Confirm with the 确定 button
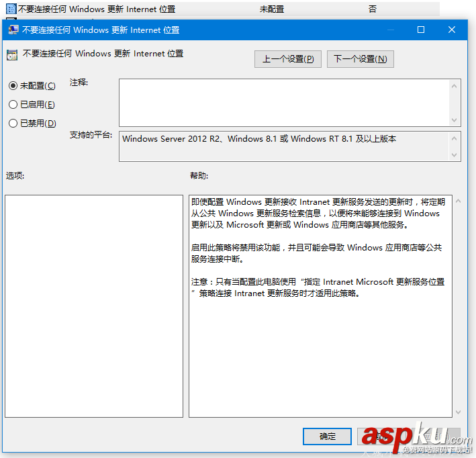 pyautogui.click(x=327, y=437)
